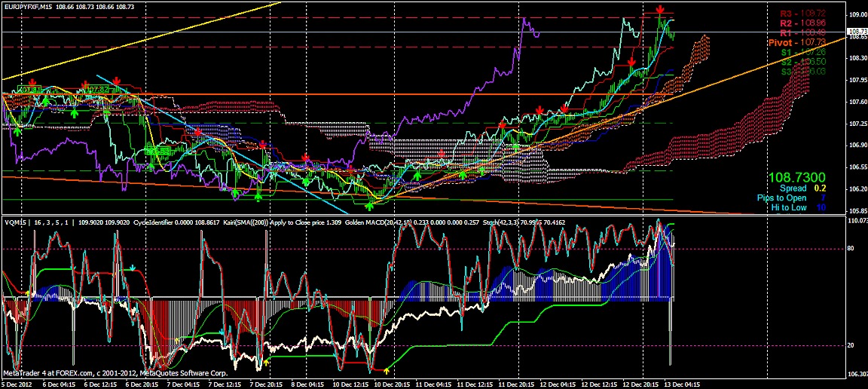
Task: Click the 5 Dec 2012 date on the time axis
Action: point(18,384)
